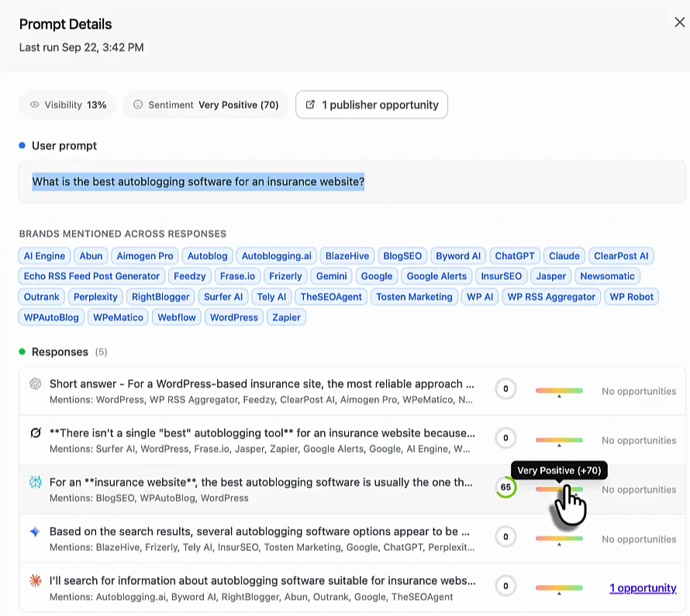Click the Visibility 13% pill
Screen dimensions: 690x616
[x=67, y=105]
